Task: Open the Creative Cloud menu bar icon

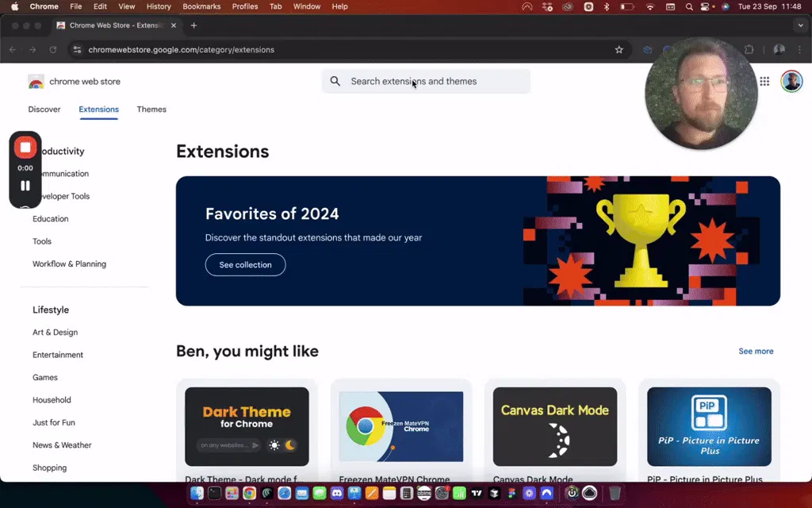Action: coord(568,6)
